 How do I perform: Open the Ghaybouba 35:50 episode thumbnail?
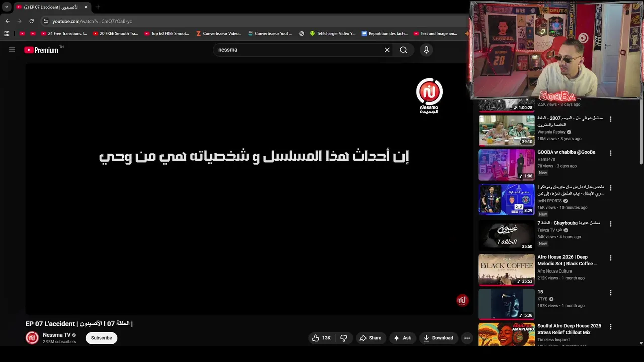[x=507, y=235]
